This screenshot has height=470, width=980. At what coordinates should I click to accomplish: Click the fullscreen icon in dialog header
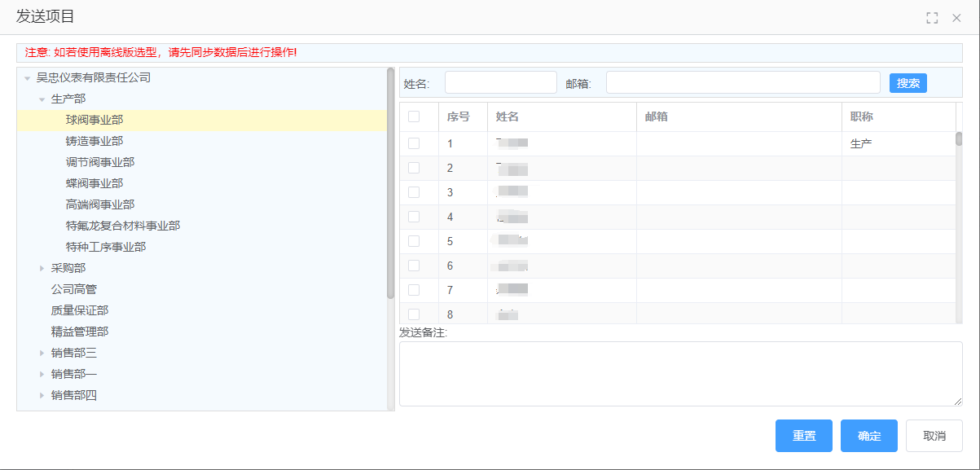click(932, 18)
